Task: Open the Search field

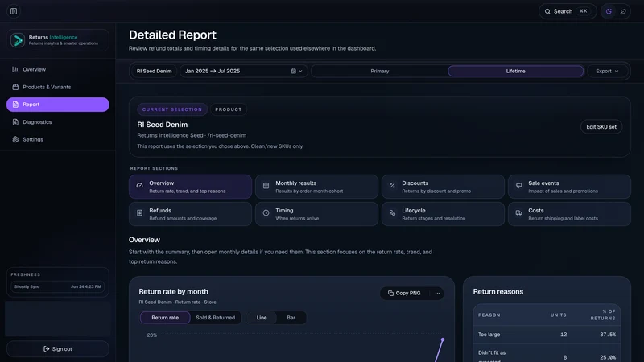Action: click(568, 11)
